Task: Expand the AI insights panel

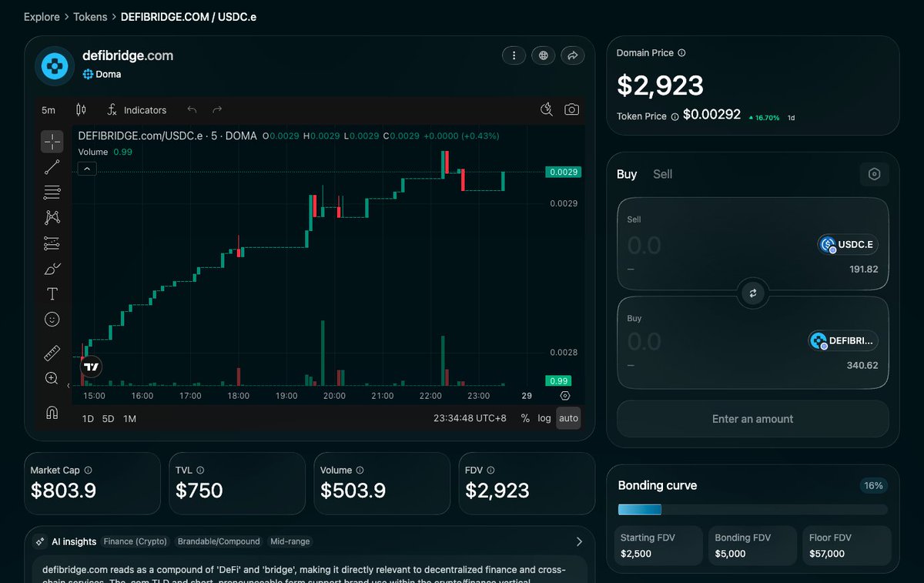Action: tap(579, 541)
